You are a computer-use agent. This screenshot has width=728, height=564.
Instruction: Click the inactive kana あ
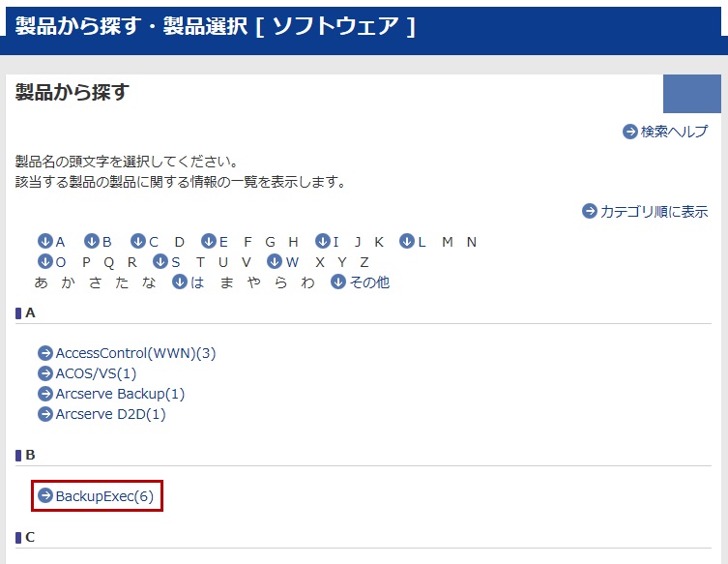pos(41,282)
